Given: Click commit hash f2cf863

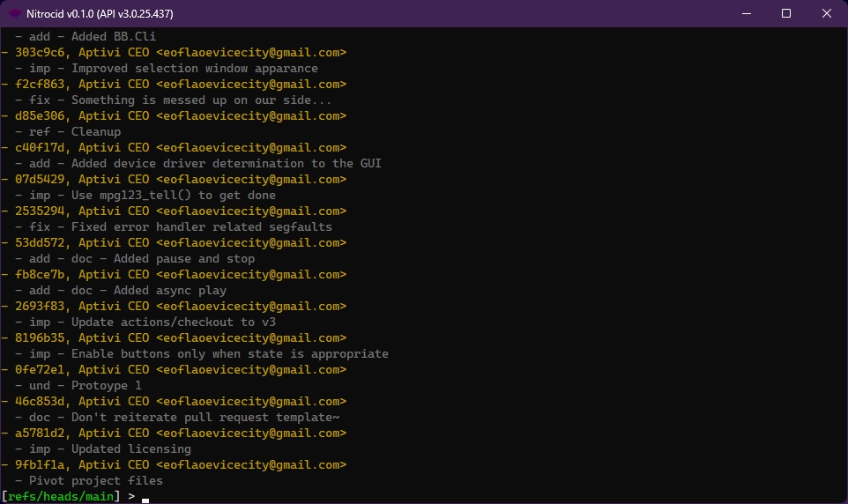Looking at the screenshot, I should point(39,85).
